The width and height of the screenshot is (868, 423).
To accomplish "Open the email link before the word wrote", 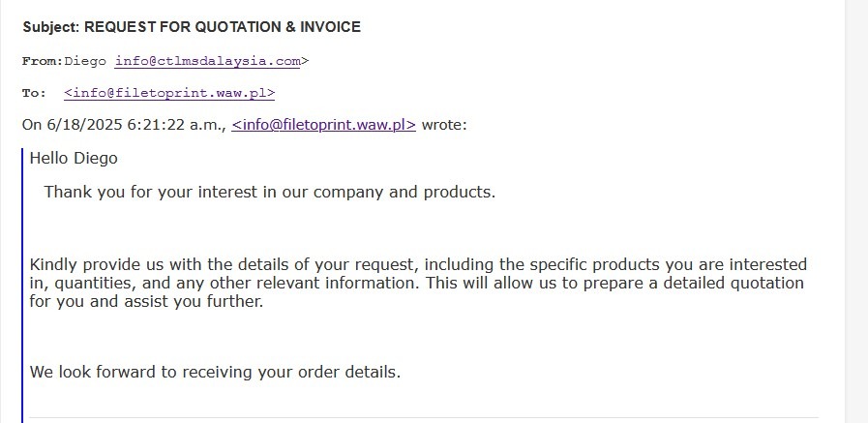I will (323, 125).
